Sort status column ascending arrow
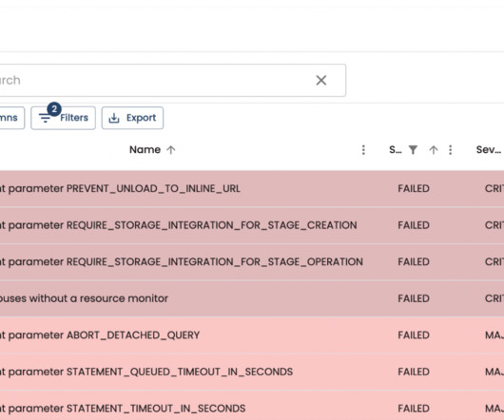504x420 pixels. point(434,150)
